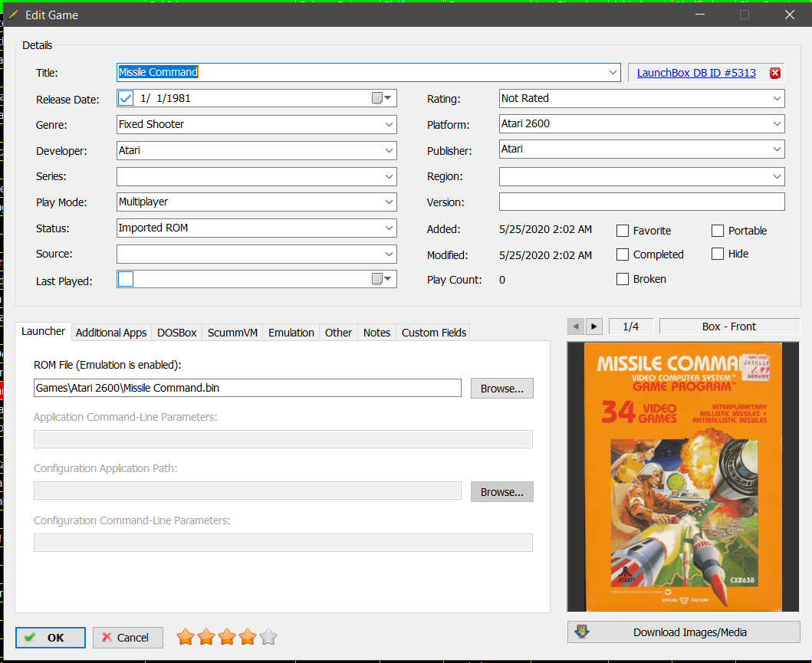
Task: Expand the Play Mode dropdown
Action: click(389, 202)
